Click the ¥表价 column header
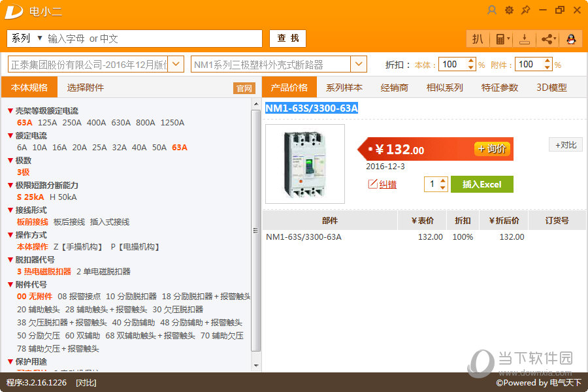Screen dimensions: 588x392 pos(422,221)
